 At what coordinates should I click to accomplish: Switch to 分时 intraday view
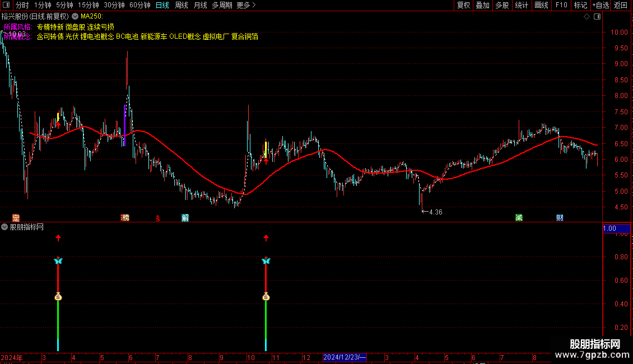[x=22, y=5]
